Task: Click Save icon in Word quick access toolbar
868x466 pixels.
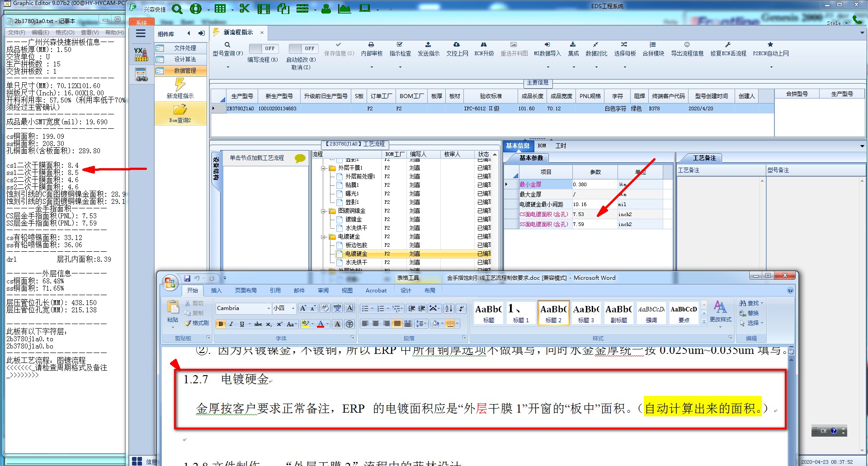Action: click(x=187, y=278)
